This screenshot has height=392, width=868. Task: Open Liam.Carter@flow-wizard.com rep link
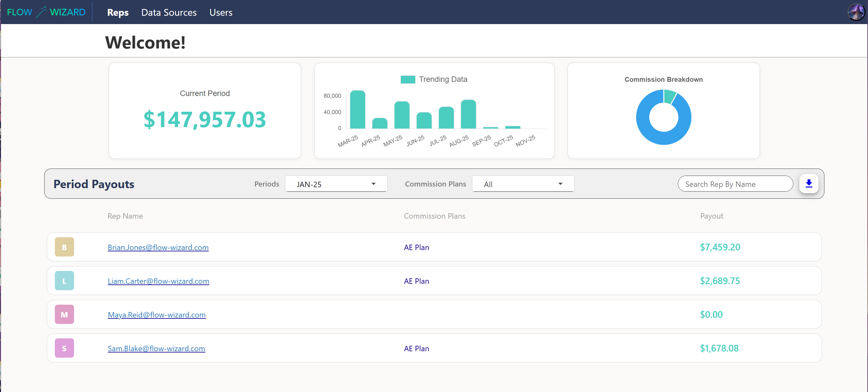[x=158, y=281]
